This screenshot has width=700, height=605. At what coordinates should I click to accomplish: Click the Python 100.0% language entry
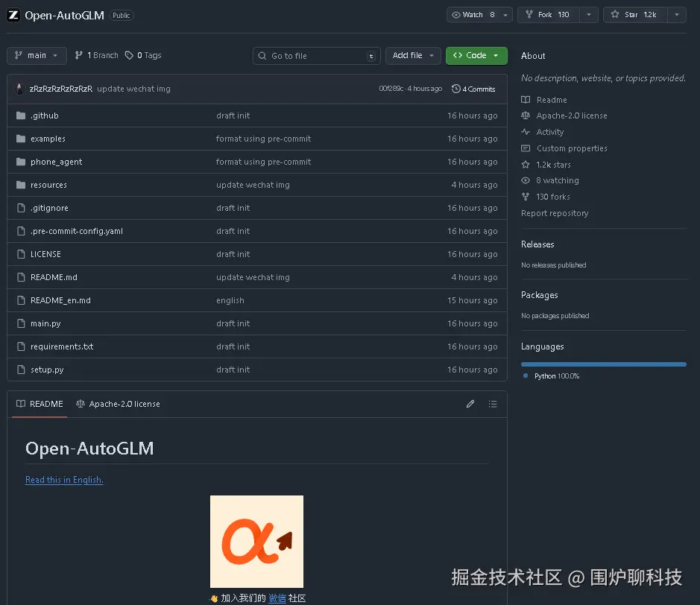[x=552, y=376]
